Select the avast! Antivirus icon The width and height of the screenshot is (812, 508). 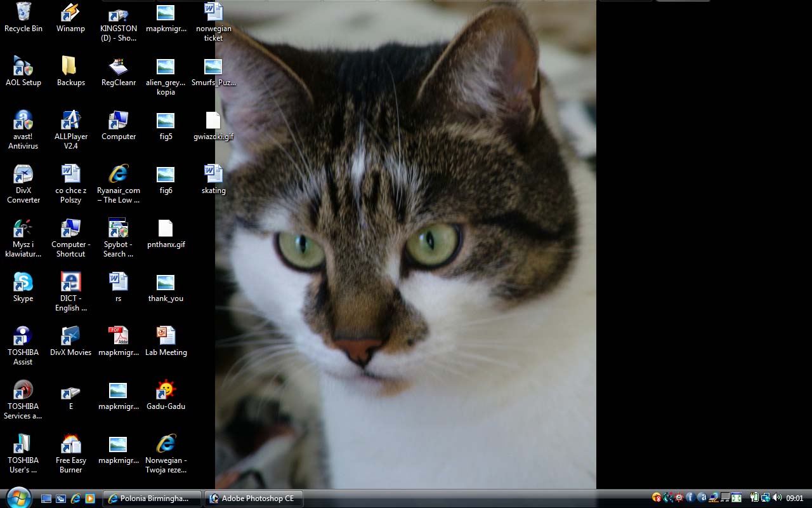tap(23, 121)
